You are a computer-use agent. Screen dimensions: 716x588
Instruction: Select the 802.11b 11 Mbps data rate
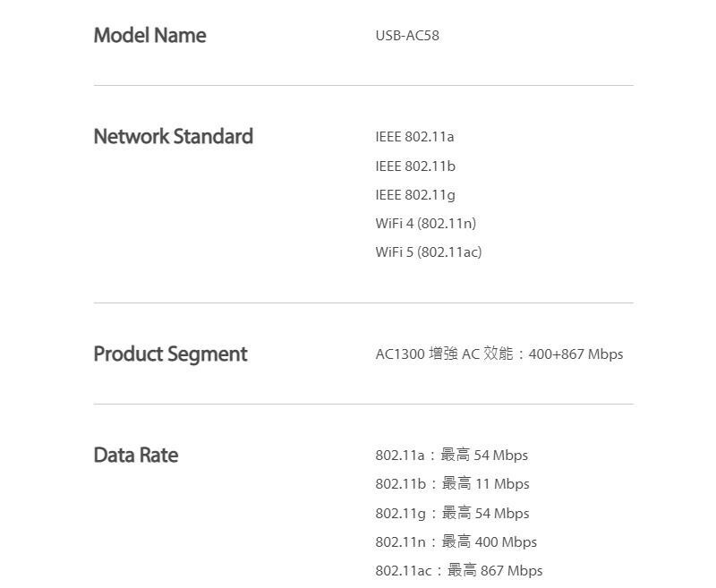[x=452, y=484]
